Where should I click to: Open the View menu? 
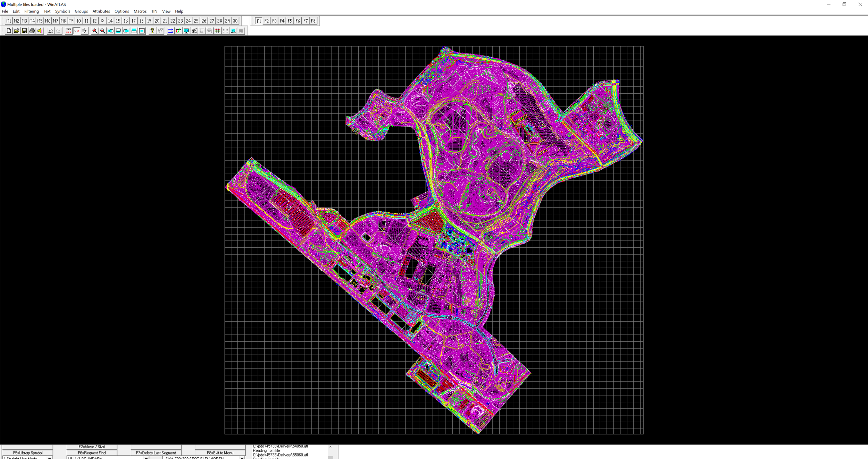coord(166,11)
